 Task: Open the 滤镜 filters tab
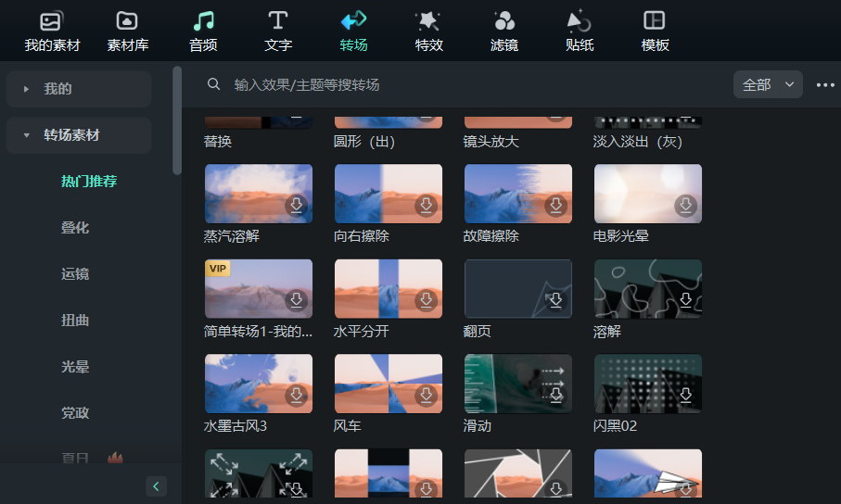coord(504,31)
